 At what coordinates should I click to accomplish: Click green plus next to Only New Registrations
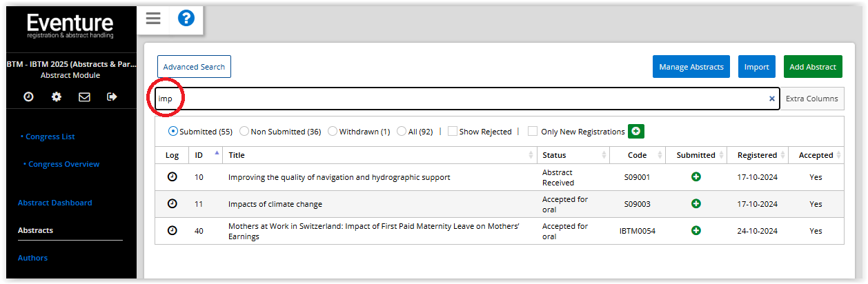(635, 131)
